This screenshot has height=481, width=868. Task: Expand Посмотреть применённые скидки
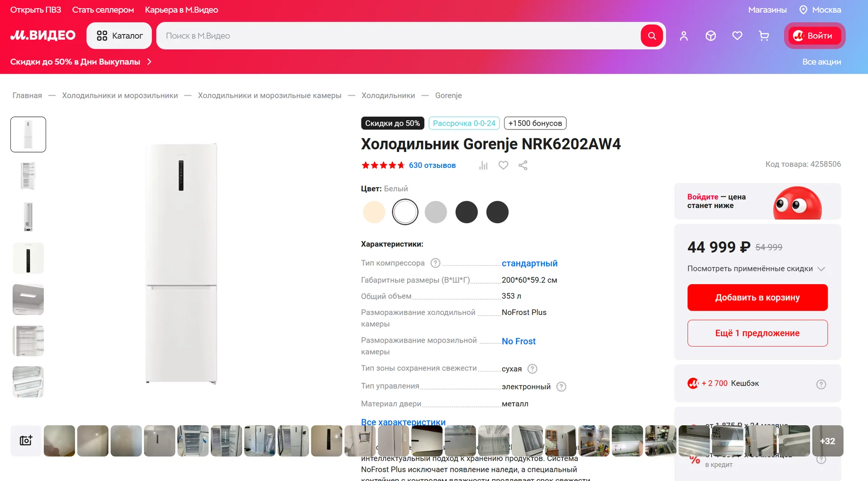pyautogui.click(x=756, y=269)
